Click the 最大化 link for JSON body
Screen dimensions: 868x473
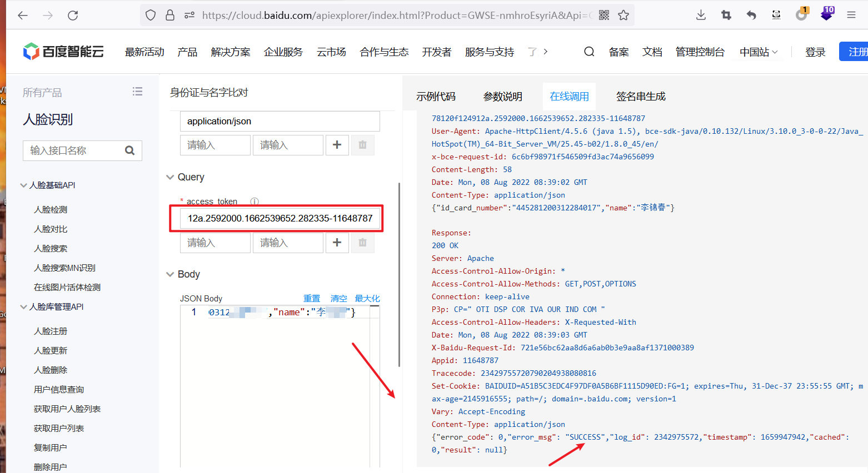pos(367,299)
